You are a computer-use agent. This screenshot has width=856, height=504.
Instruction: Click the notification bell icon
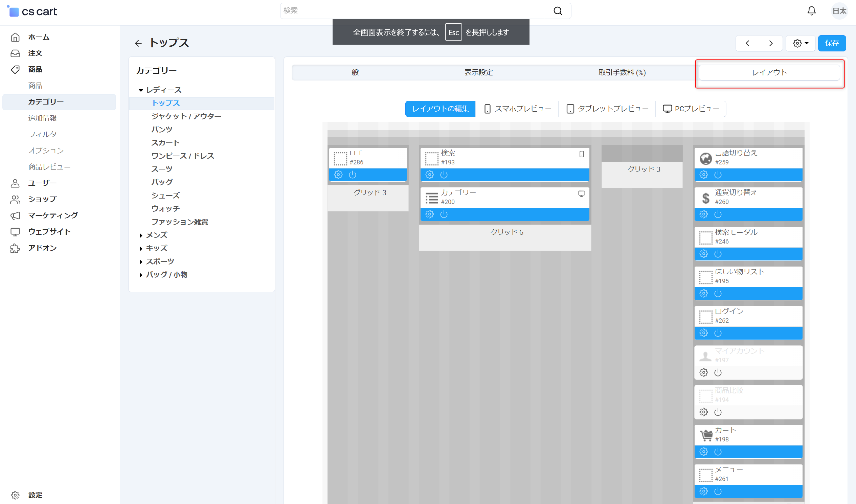(811, 11)
